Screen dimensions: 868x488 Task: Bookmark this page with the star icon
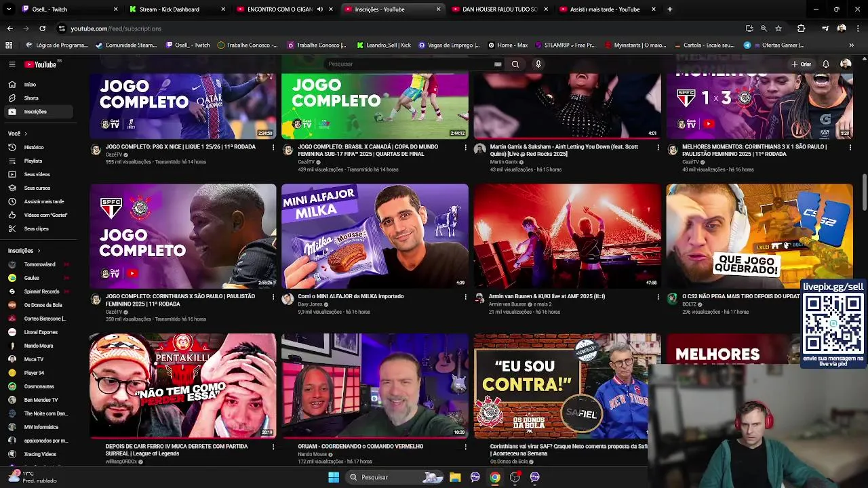[x=778, y=28]
